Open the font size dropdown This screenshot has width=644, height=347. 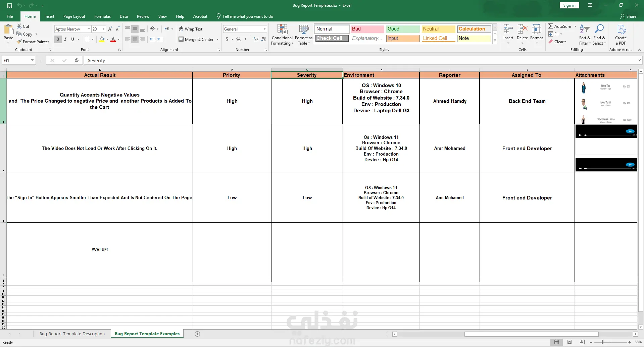click(103, 29)
